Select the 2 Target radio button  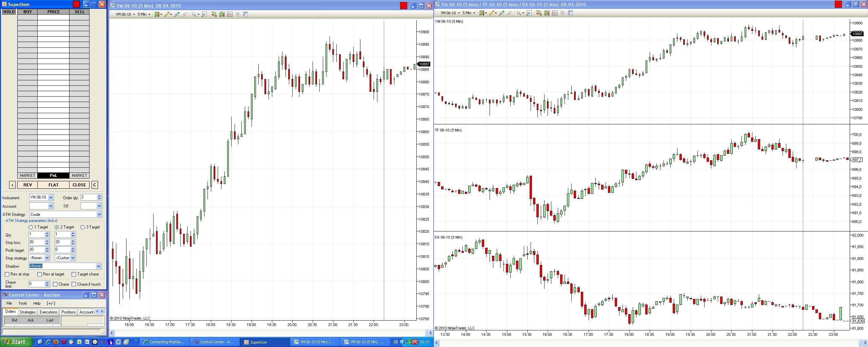coord(57,227)
